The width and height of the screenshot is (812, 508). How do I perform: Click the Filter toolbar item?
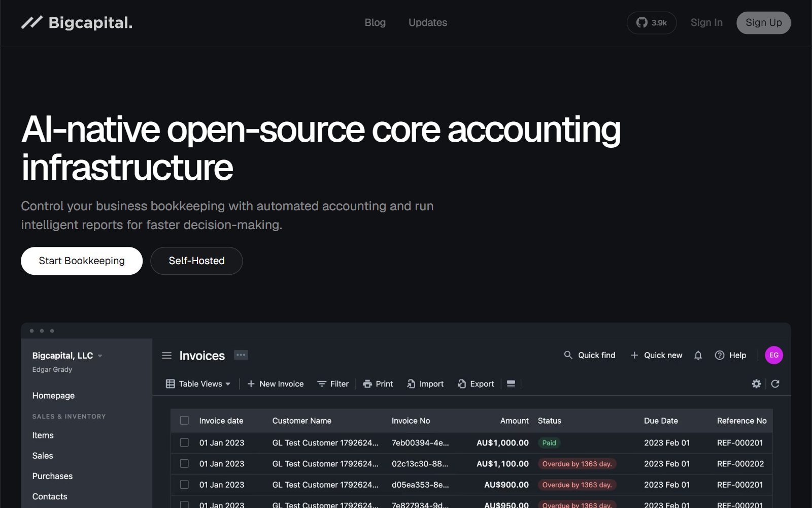[333, 384]
